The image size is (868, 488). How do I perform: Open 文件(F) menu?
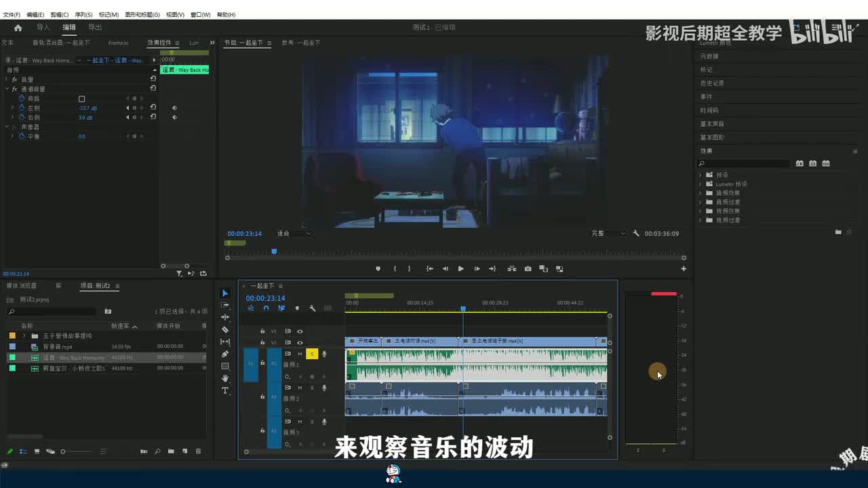point(12,14)
